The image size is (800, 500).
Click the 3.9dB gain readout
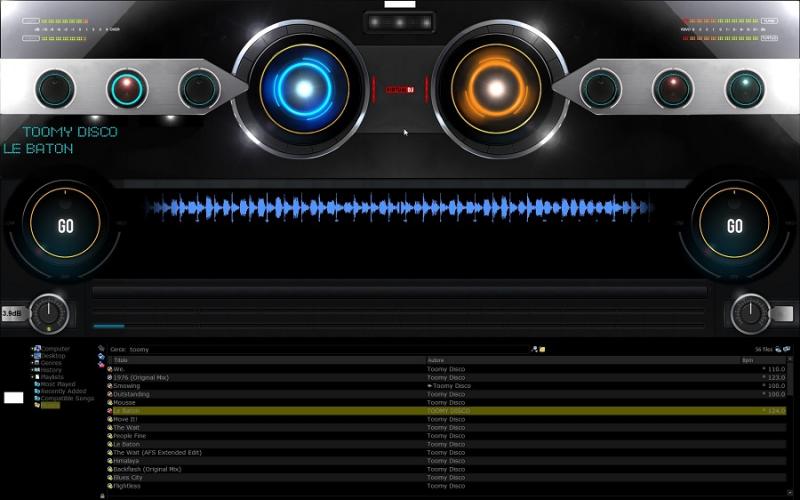12,313
